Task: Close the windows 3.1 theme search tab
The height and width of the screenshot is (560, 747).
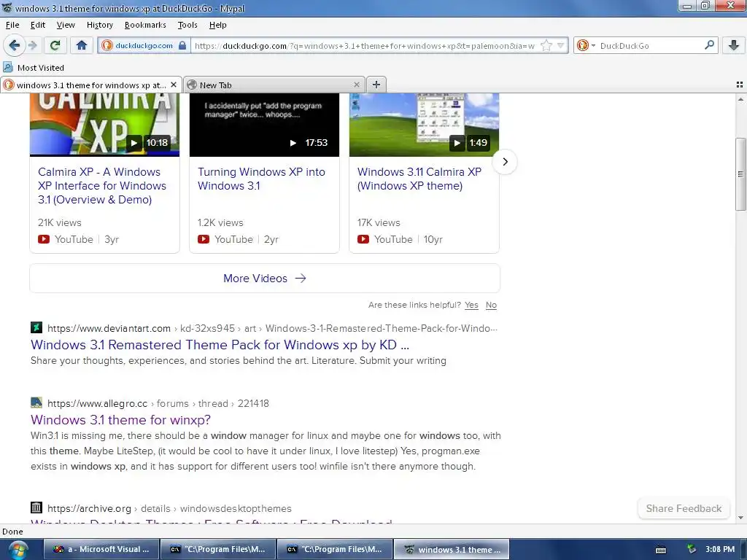Action: (x=174, y=85)
